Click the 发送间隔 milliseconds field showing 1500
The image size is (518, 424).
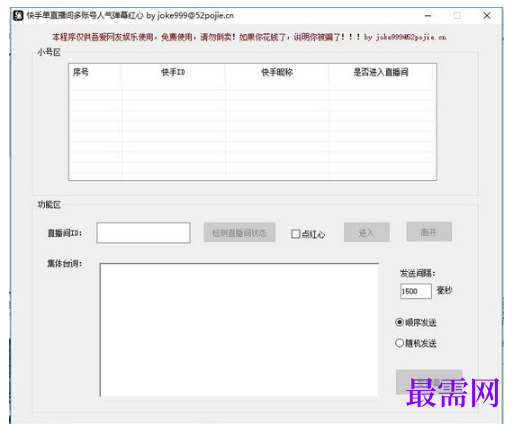point(416,291)
